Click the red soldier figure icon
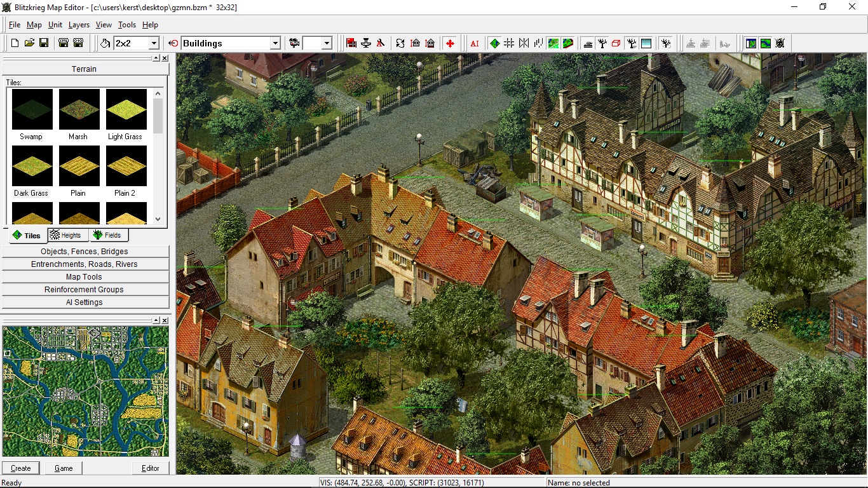Screen dimensions: 868x488 [x=381, y=43]
